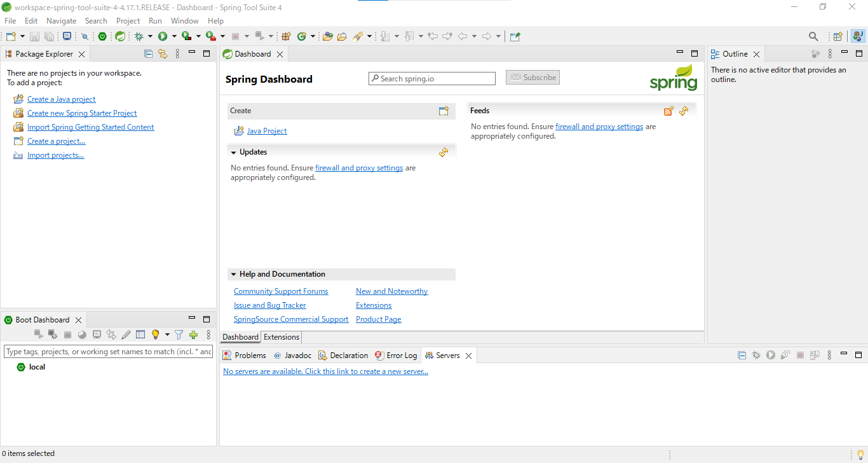This screenshot has height=463, width=868.
Task: Open the Run dropdown arrow
Action: [174, 37]
